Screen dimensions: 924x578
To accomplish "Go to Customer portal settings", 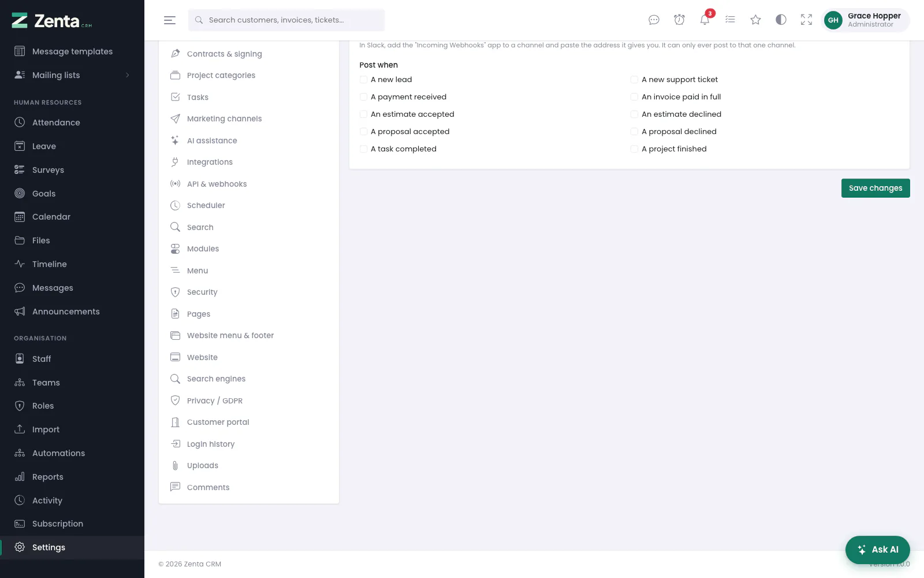I will pos(249,422).
